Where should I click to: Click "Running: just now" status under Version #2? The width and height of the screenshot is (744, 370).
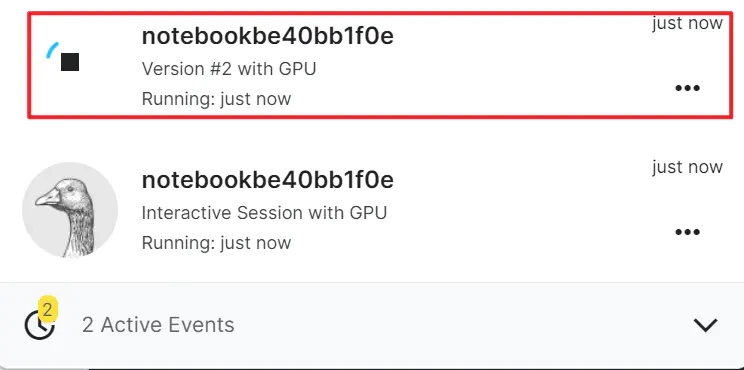click(x=216, y=99)
